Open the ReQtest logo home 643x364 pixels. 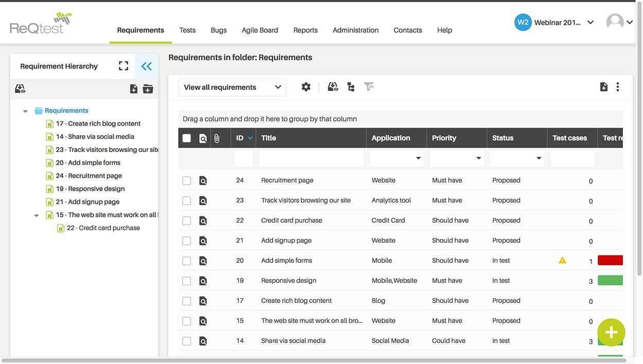coord(41,23)
